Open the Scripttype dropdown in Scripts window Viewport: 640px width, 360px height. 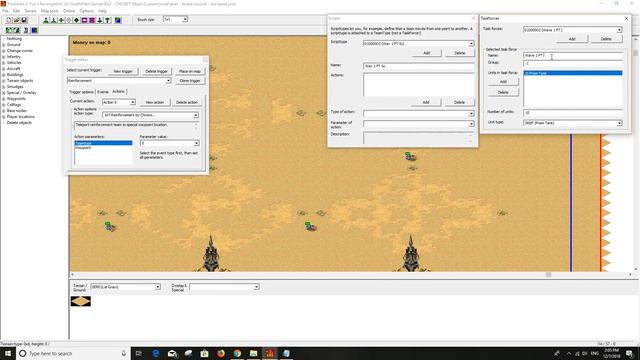[471, 44]
